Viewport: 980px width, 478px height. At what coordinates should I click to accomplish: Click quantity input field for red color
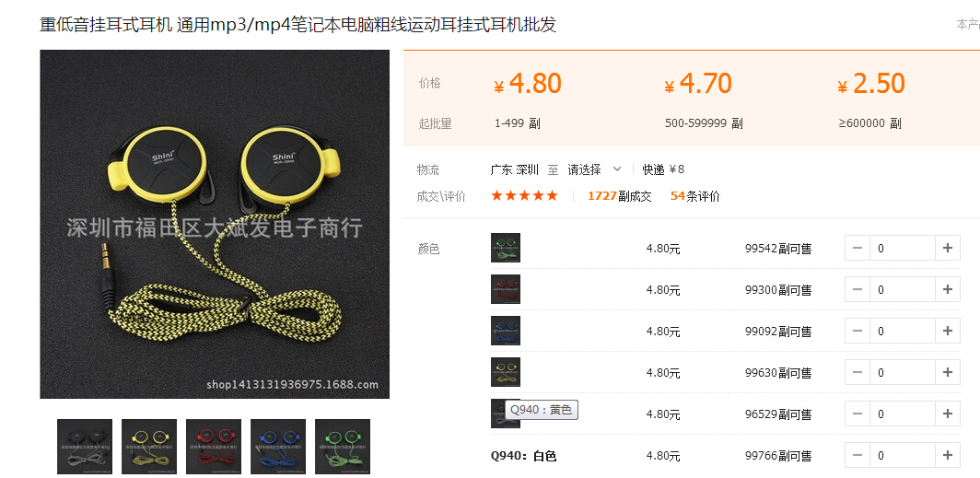click(x=903, y=289)
